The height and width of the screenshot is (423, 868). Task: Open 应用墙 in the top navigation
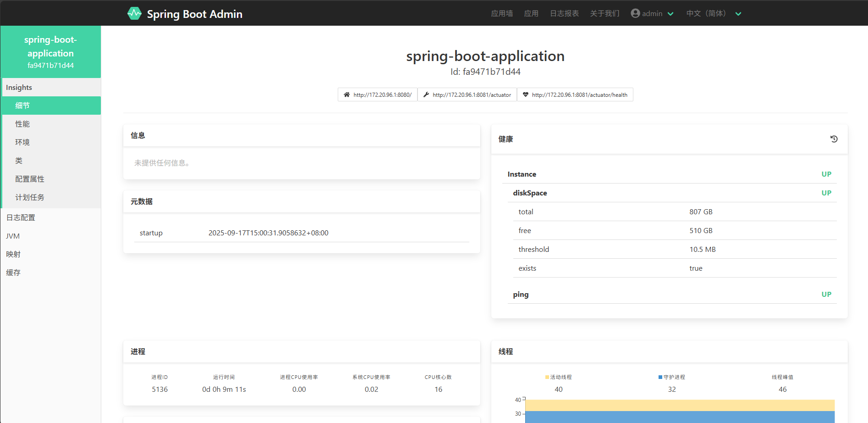[x=502, y=13]
